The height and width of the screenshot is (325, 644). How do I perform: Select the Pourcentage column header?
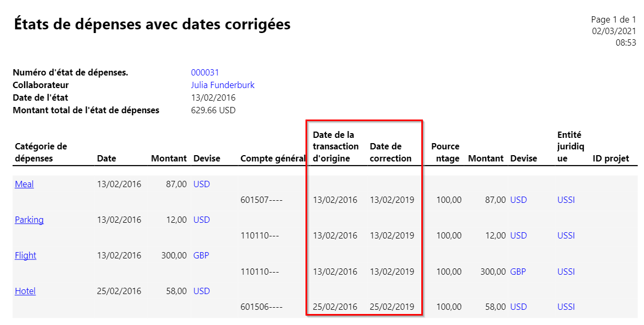pos(445,152)
